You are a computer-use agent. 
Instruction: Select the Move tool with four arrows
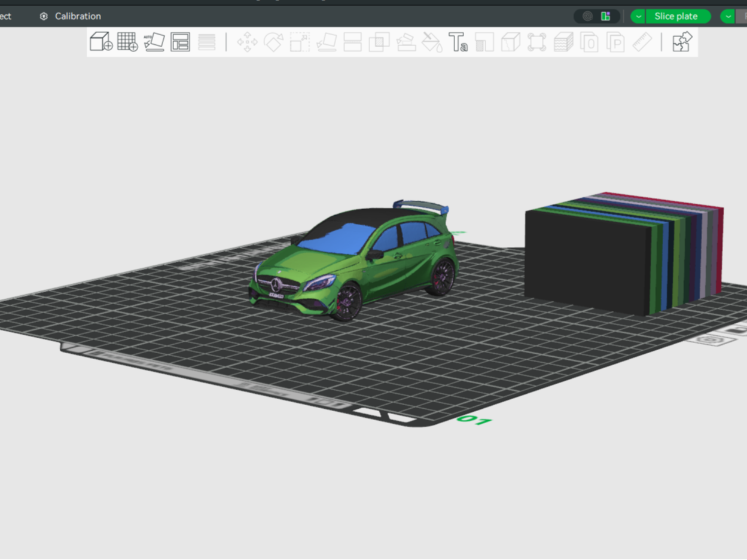click(247, 42)
